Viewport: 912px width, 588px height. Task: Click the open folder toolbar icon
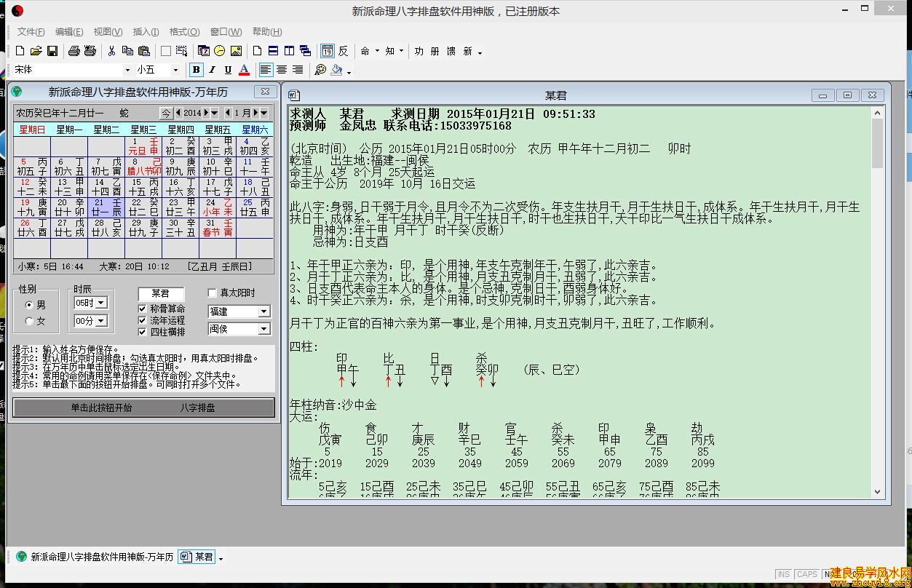tap(36, 51)
